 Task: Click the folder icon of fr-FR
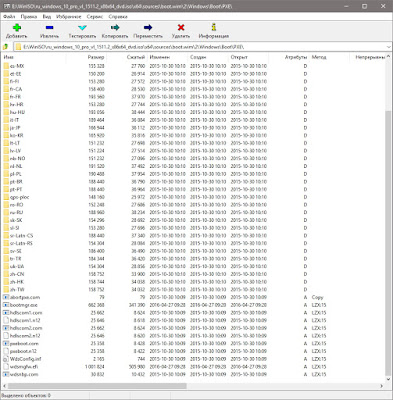click(6, 97)
